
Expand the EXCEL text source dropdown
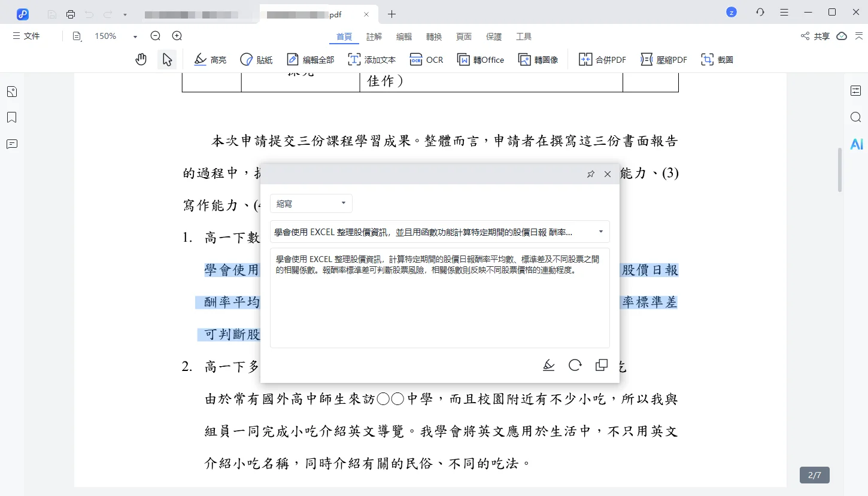(600, 232)
